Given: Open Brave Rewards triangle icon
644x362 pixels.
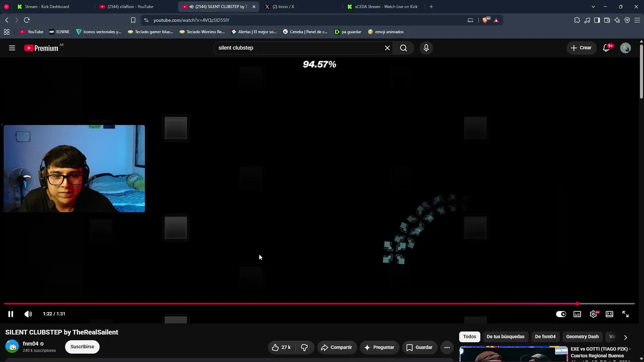Looking at the screenshot, I should coord(496,20).
